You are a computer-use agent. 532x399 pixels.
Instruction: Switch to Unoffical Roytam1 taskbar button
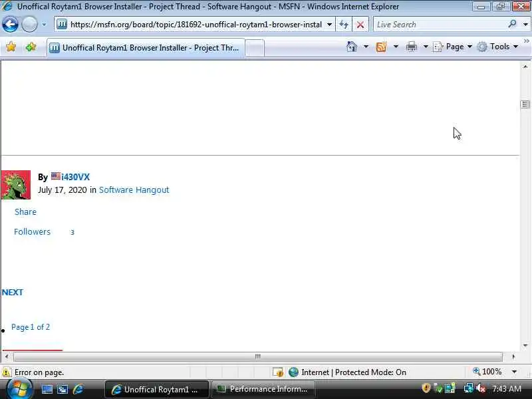(x=157, y=390)
